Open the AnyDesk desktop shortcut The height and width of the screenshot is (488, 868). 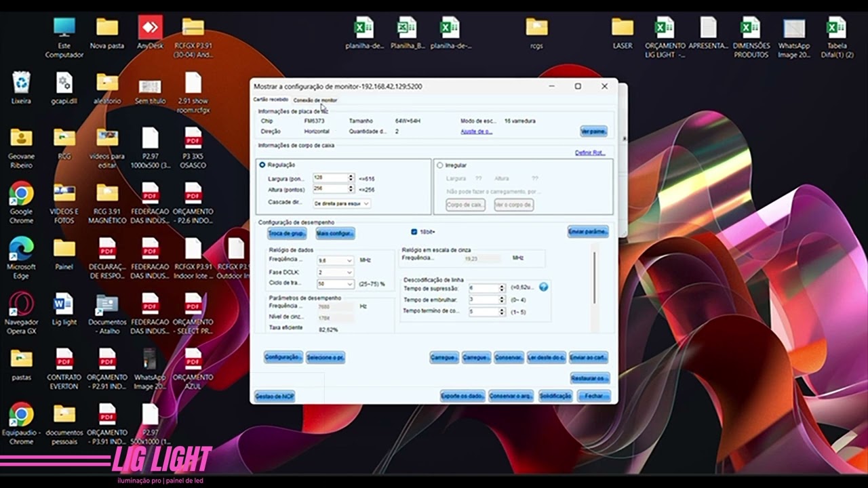[x=150, y=33]
